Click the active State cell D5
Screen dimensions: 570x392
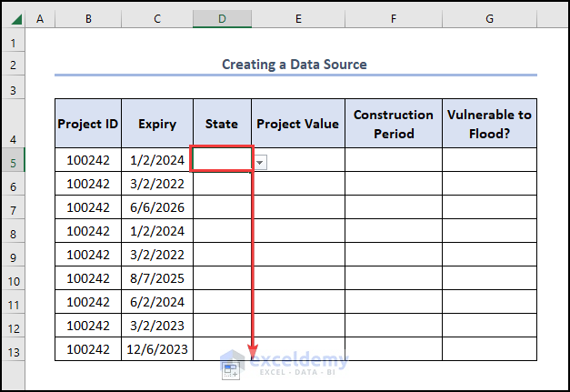click(222, 159)
